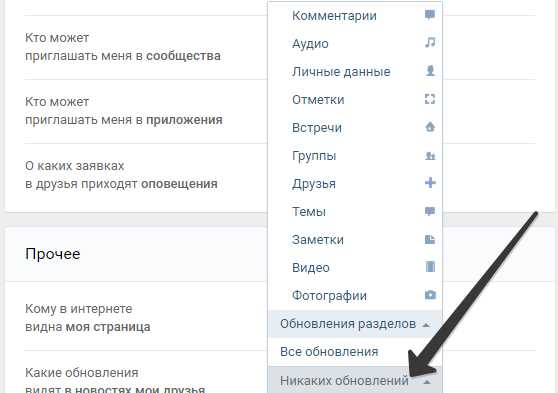Click the person icon beside Личные данные
The image size is (558, 393).
[x=430, y=71]
